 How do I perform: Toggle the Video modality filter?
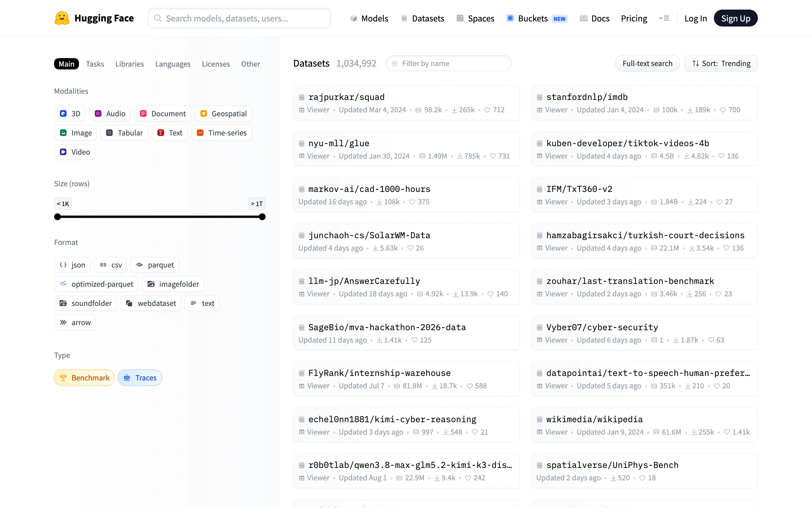[x=74, y=152]
